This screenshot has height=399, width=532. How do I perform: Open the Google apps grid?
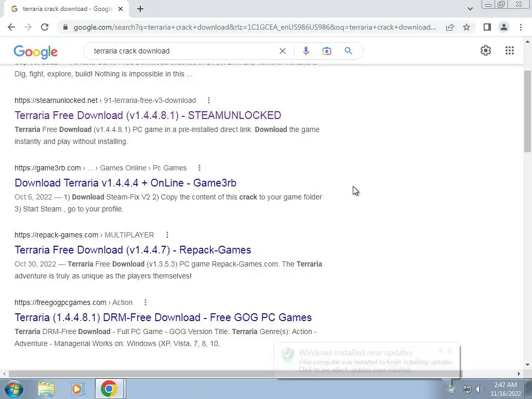pyautogui.click(x=509, y=50)
